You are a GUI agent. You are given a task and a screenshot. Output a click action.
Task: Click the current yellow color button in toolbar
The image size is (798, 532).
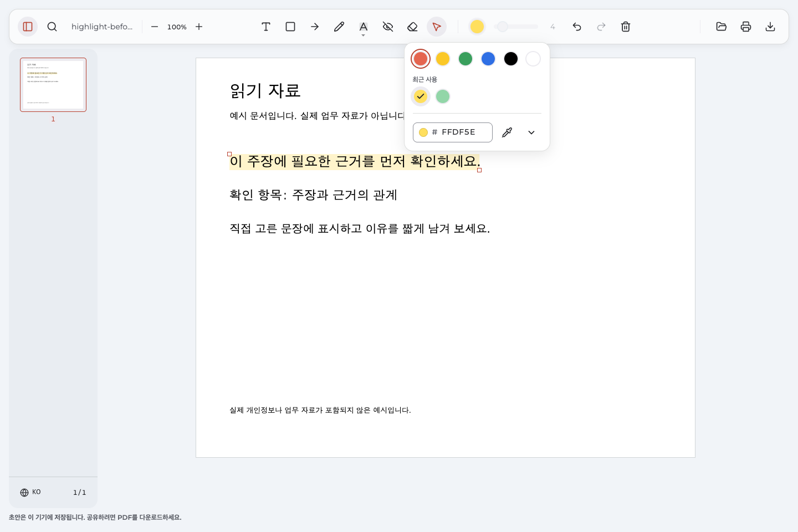[x=477, y=27]
